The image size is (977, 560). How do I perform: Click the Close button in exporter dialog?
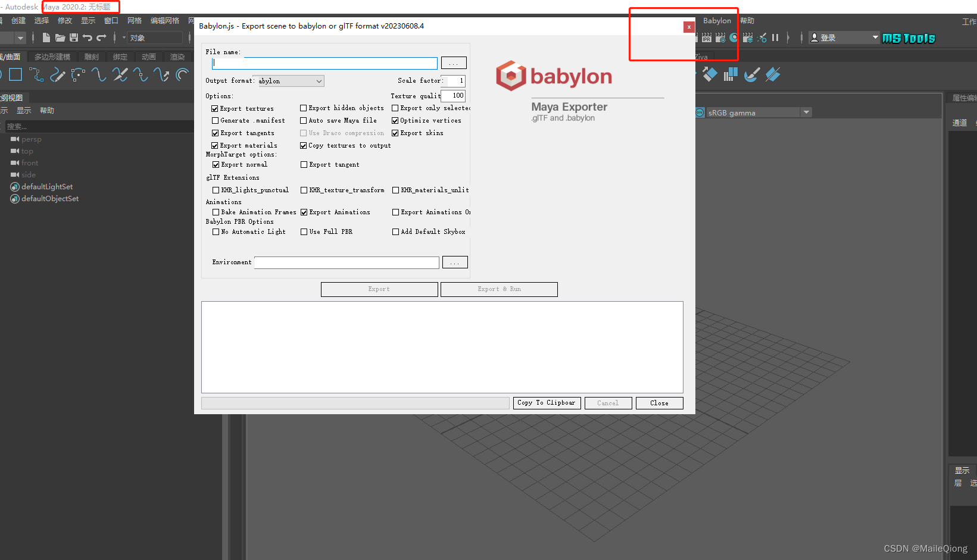[659, 403]
